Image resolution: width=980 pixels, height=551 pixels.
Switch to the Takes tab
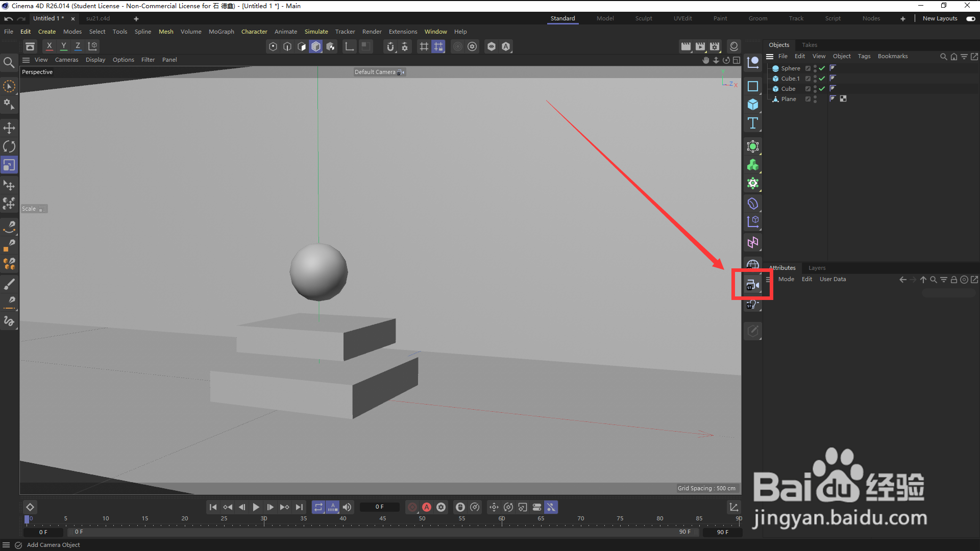click(x=809, y=45)
